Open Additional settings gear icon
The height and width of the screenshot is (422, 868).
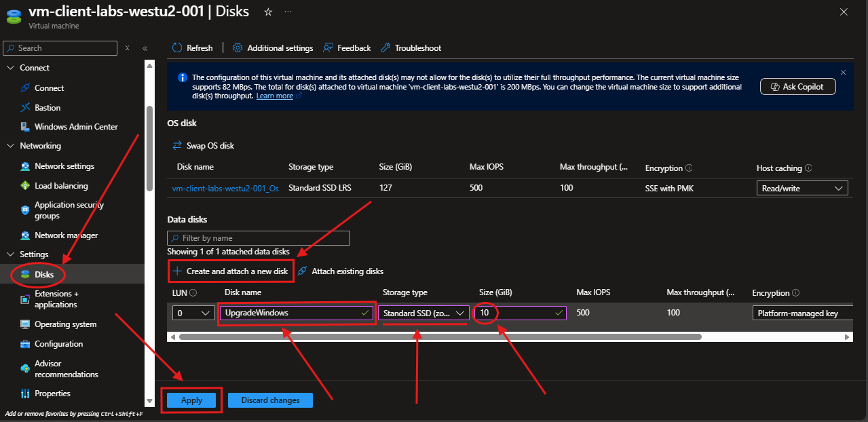(x=238, y=48)
